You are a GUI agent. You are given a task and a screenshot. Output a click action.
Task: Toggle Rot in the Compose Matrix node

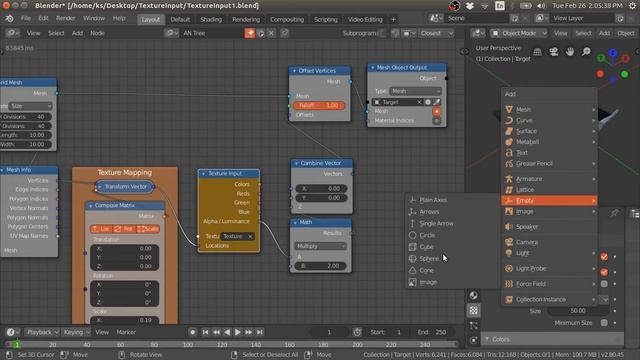pos(124,229)
